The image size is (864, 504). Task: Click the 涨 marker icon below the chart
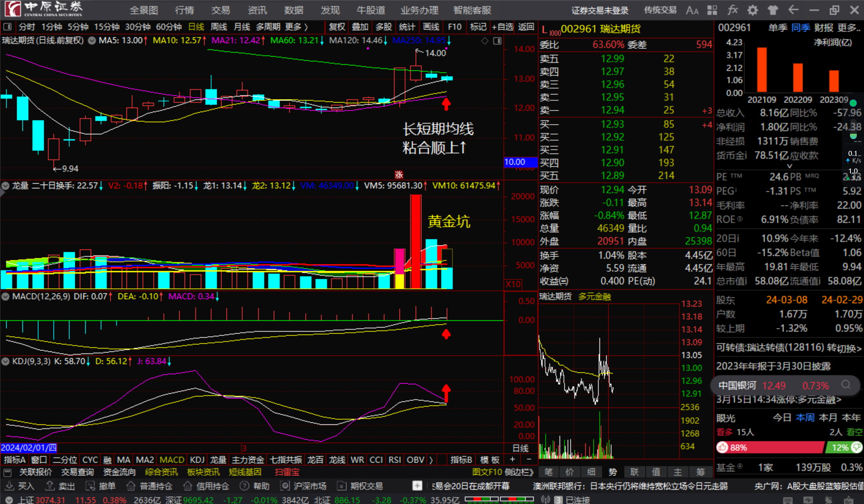tap(399, 175)
